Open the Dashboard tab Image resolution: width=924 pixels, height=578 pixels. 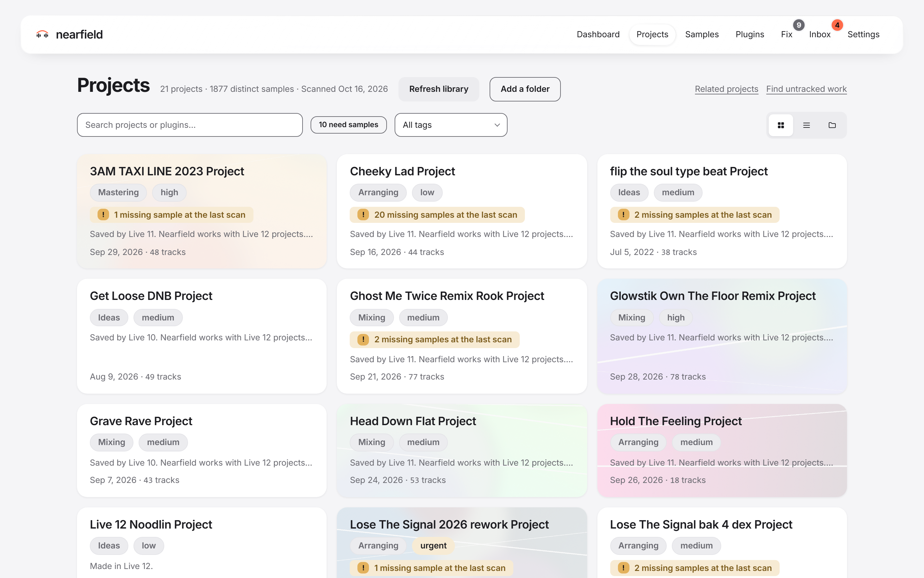click(x=598, y=34)
